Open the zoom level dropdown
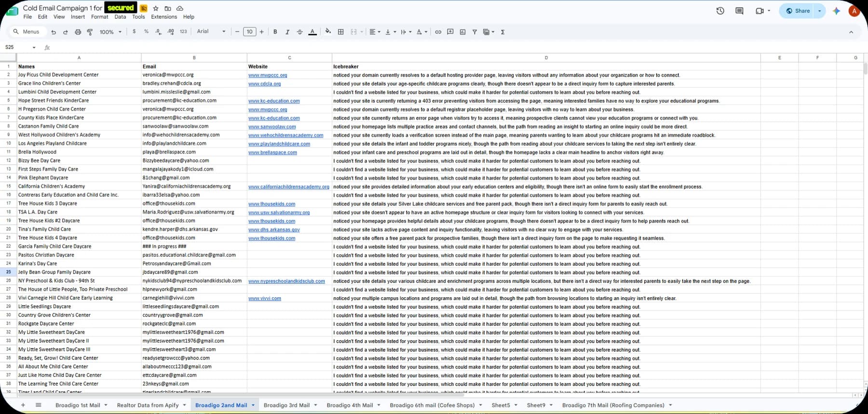 tap(110, 32)
